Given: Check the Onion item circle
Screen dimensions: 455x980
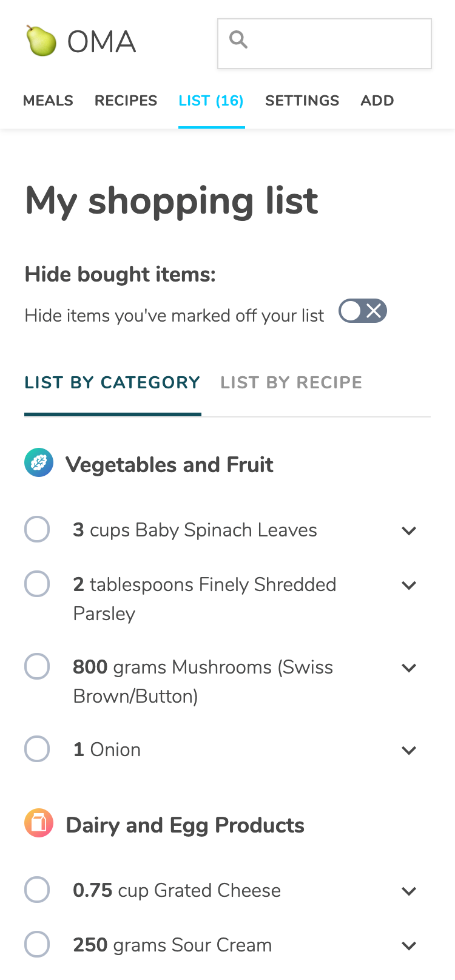Looking at the screenshot, I should [x=37, y=749].
